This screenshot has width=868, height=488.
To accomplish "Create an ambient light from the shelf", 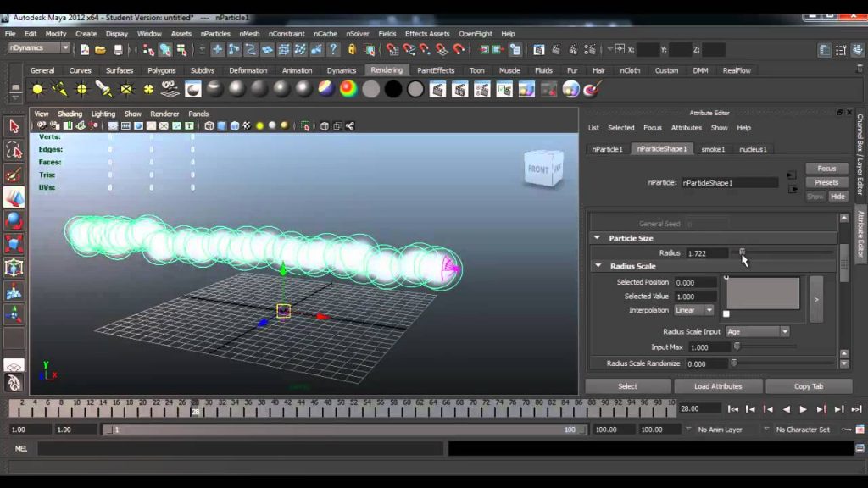I will [x=37, y=89].
